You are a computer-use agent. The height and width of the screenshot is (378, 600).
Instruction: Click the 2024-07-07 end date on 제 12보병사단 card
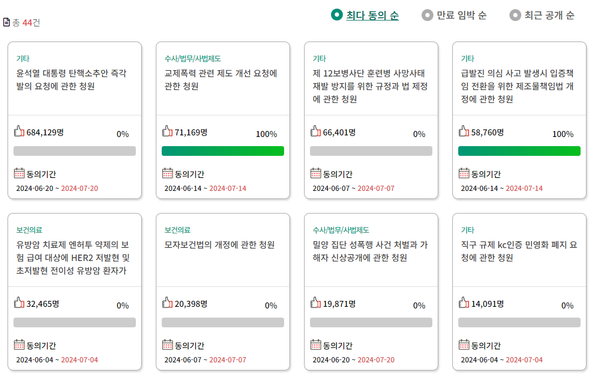pos(376,188)
